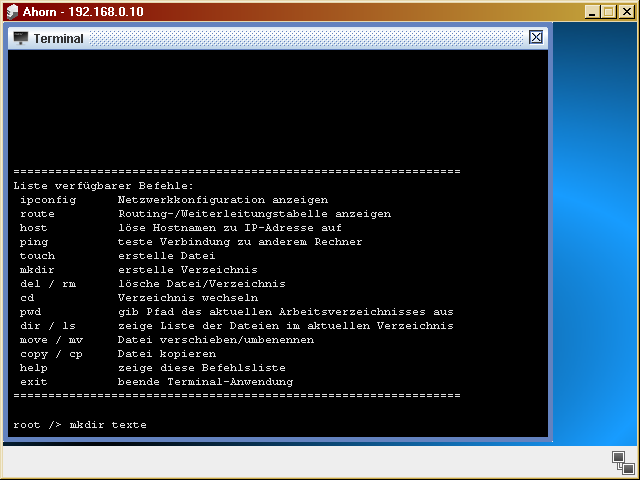The image size is (640, 480).
Task: Click the 'del / rm' command text
Action: pyautogui.click(x=48, y=284)
